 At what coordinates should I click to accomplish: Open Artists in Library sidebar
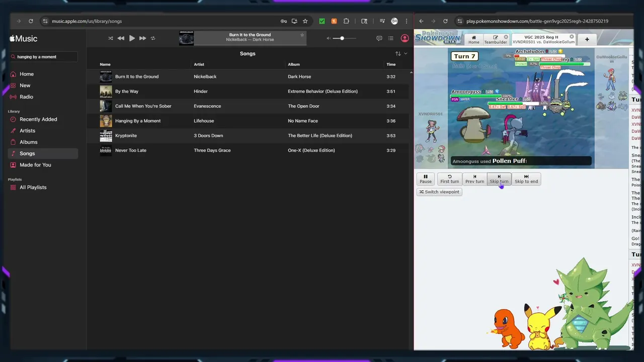28,131
